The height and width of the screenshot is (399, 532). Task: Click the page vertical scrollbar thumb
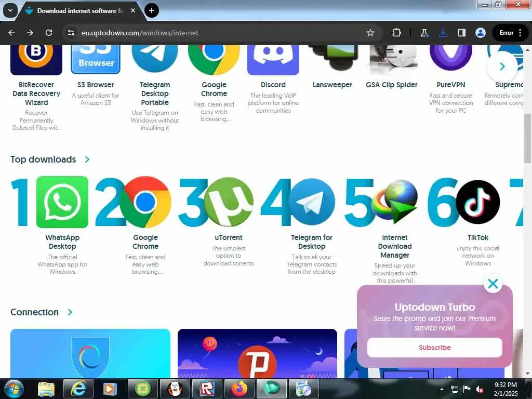point(528,139)
